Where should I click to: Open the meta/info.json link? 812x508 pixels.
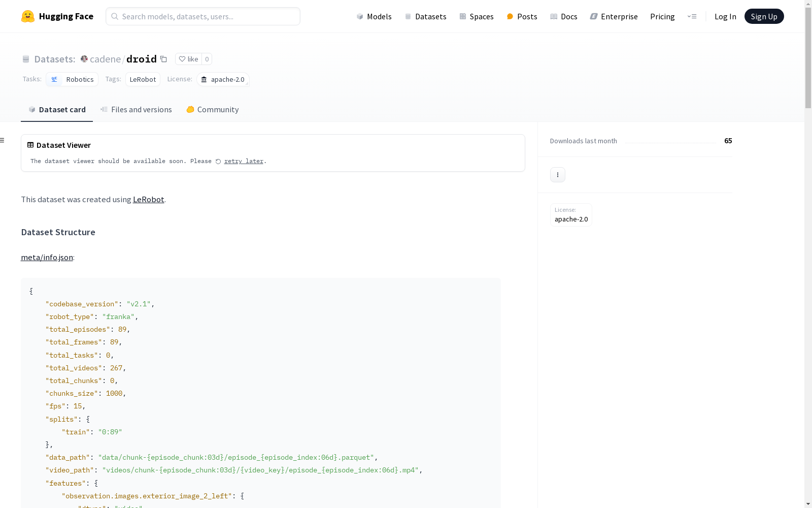(x=47, y=258)
